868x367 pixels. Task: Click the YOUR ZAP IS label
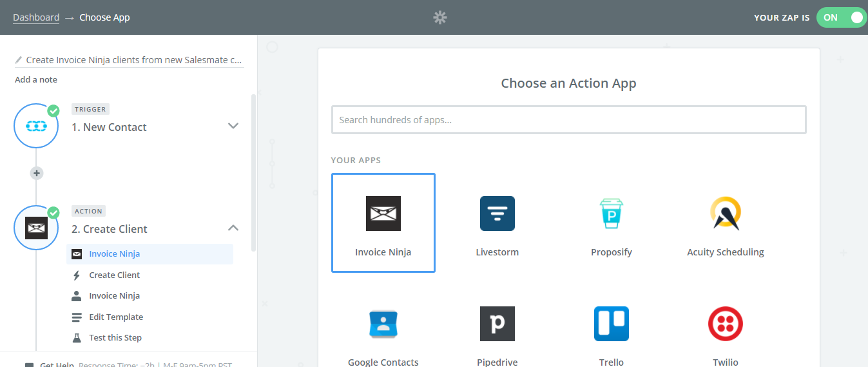tap(782, 17)
